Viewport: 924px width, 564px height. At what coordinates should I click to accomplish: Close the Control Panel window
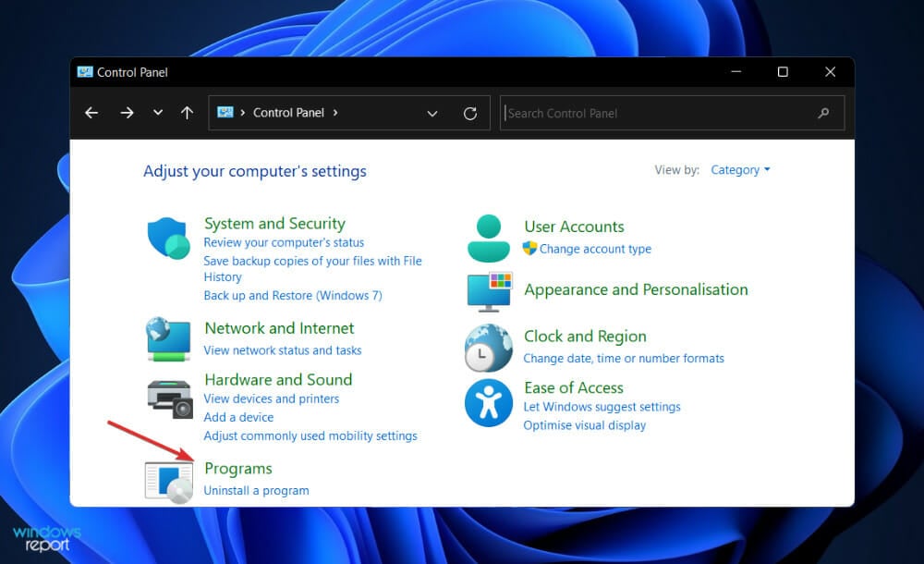831,72
